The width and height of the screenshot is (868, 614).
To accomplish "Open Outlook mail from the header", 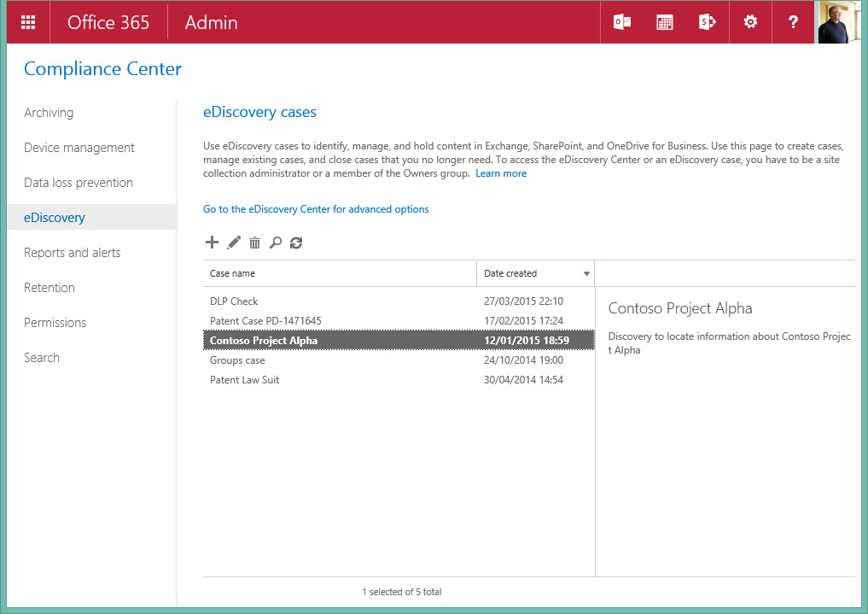I will click(622, 22).
